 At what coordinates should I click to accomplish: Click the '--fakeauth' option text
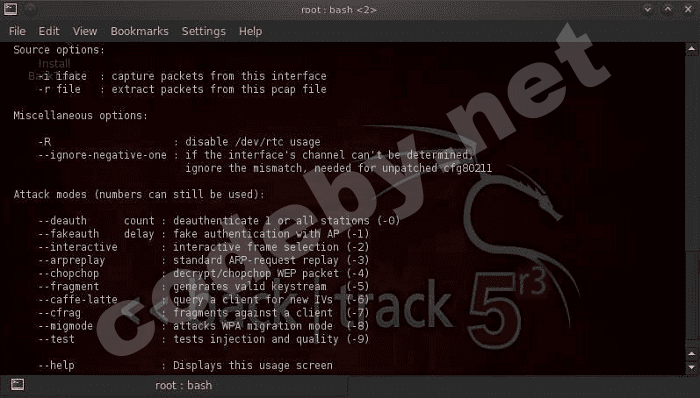tap(68, 234)
